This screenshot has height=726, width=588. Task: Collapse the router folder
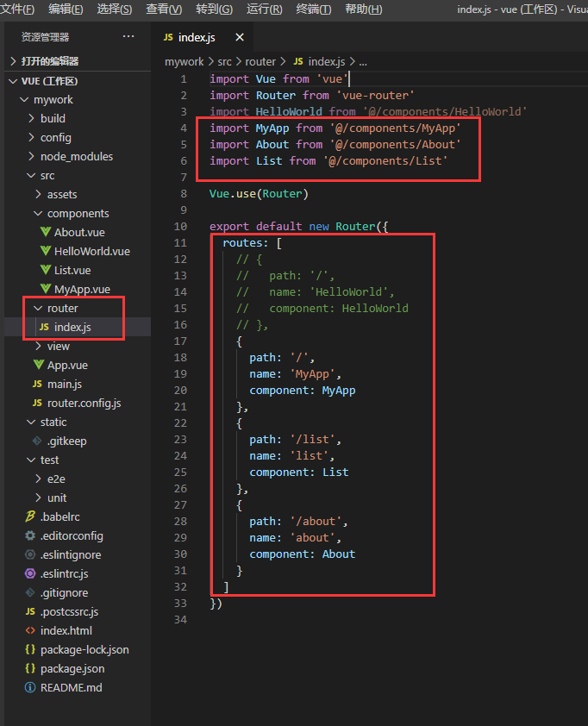38,308
